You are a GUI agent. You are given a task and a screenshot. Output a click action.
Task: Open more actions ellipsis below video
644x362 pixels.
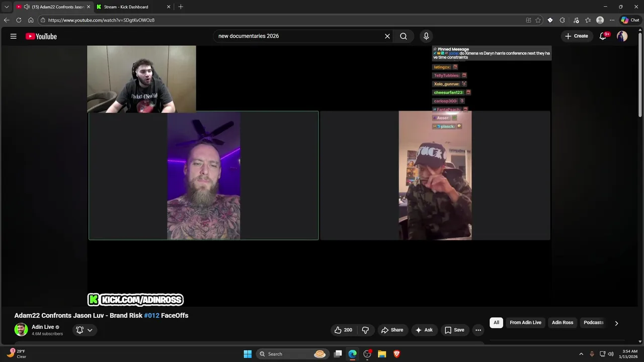coord(478,330)
